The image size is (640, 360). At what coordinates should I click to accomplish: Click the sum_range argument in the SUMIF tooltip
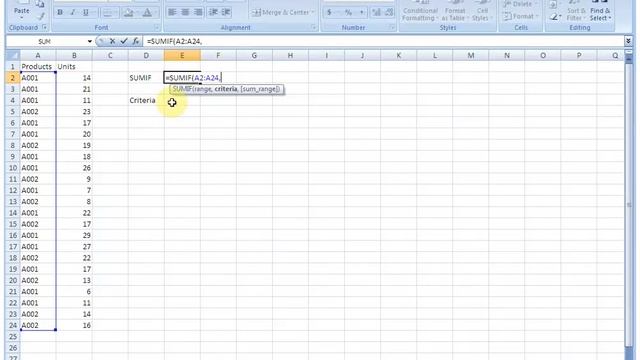(x=260, y=89)
